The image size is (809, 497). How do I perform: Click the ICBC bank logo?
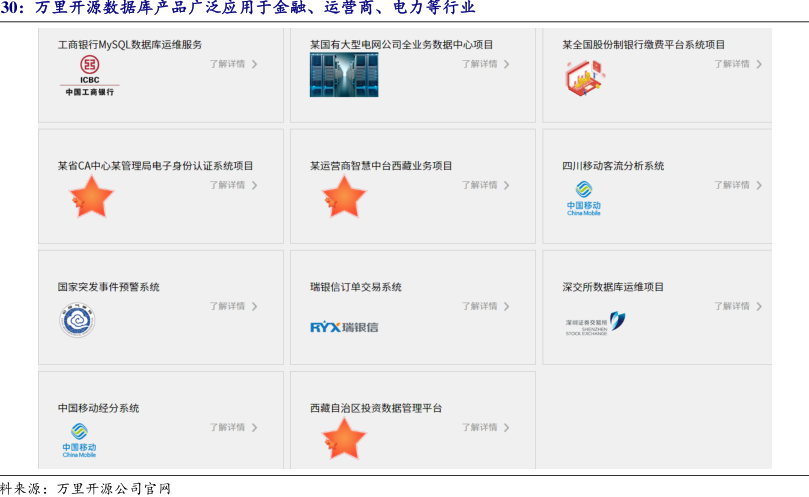pyautogui.click(x=90, y=75)
